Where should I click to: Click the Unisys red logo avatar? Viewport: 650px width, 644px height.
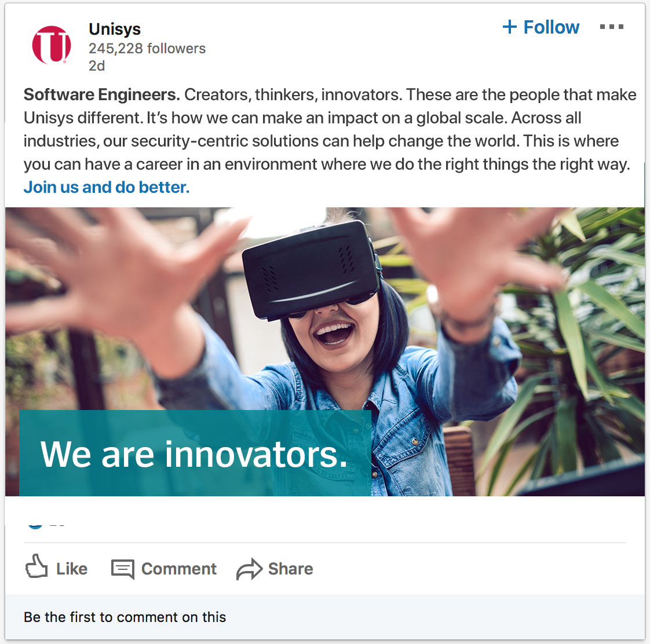click(x=52, y=45)
